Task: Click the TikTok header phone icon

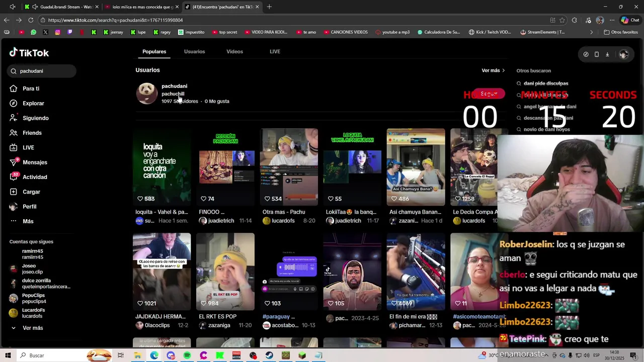Action: coord(597,54)
